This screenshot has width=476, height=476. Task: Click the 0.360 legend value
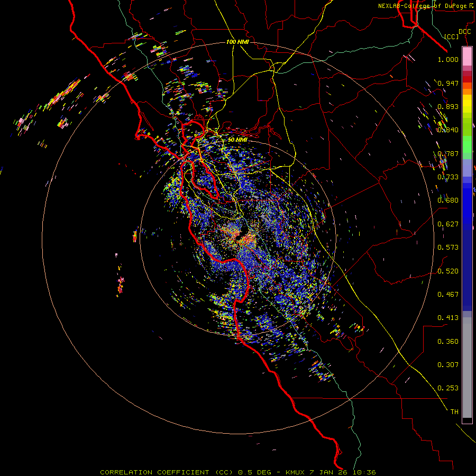[x=448, y=342]
